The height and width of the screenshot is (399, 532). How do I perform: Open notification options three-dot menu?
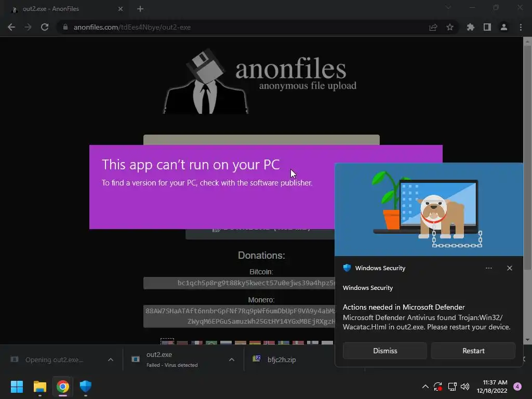pyautogui.click(x=488, y=268)
